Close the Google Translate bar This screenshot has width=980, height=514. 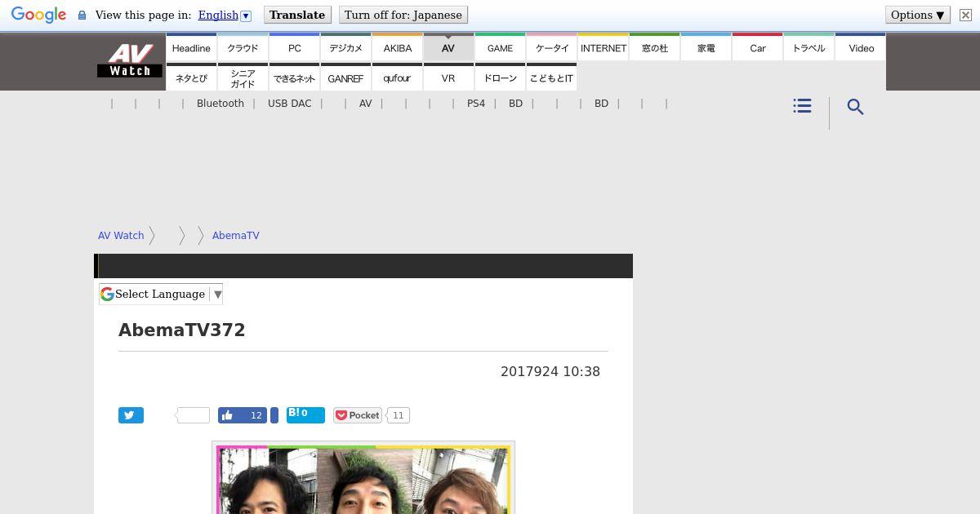(x=965, y=15)
